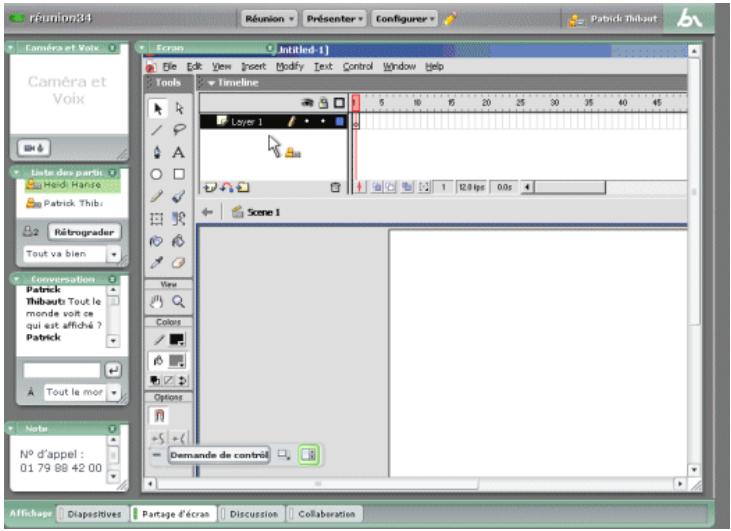
Task: Select participant Heidi Hanse
Action: click(x=72, y=185)
